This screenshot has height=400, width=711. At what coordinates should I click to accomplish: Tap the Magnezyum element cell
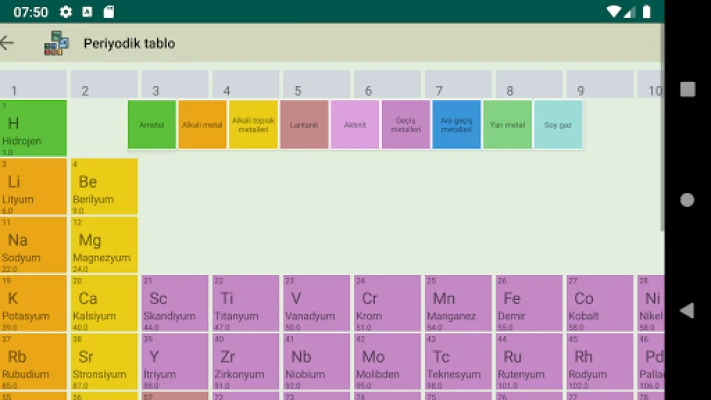click(104, 245)
